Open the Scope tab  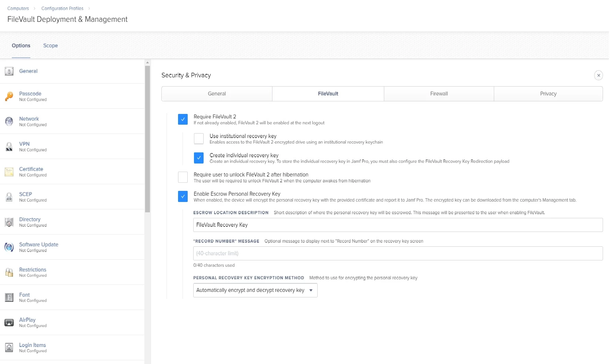pos(50,45)
